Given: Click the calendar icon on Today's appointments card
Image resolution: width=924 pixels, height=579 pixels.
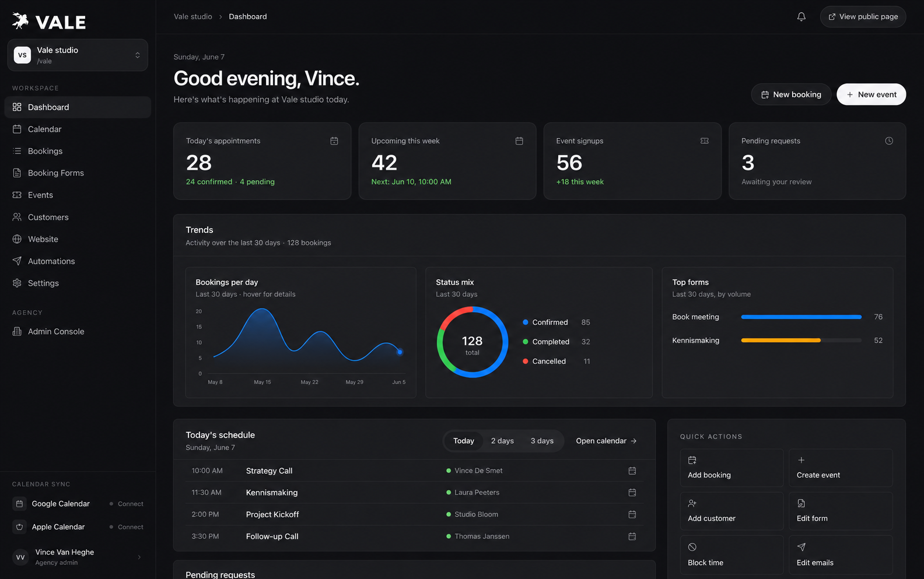Looking at the screenshot, I should point(334,141).
